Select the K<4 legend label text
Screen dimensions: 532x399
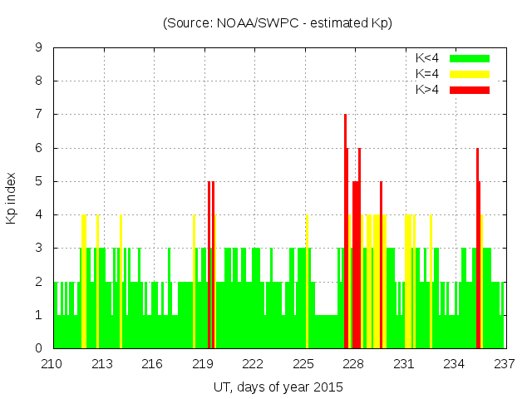[427, 58]
